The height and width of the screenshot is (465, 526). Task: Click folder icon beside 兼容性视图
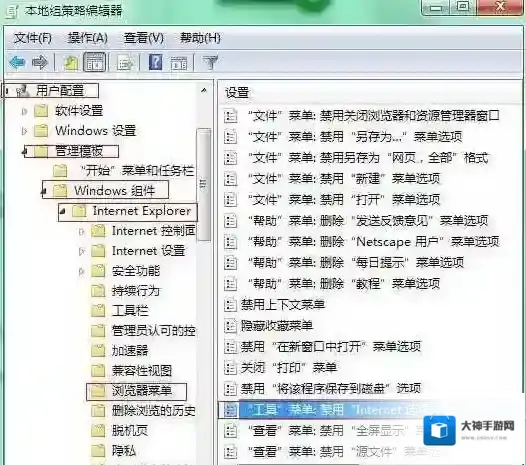point(98,370)
